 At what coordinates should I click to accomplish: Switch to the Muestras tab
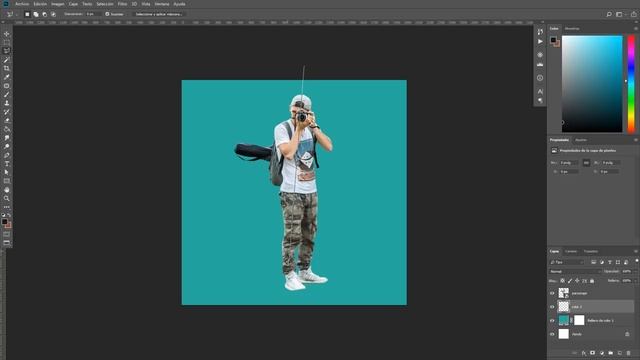click(x=572, y=29)
